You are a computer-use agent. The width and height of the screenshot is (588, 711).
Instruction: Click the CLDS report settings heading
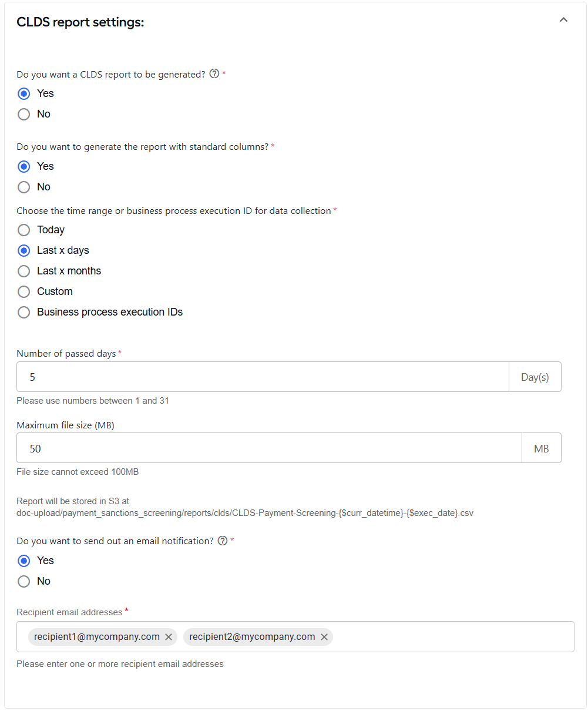(x=80, y=22)
